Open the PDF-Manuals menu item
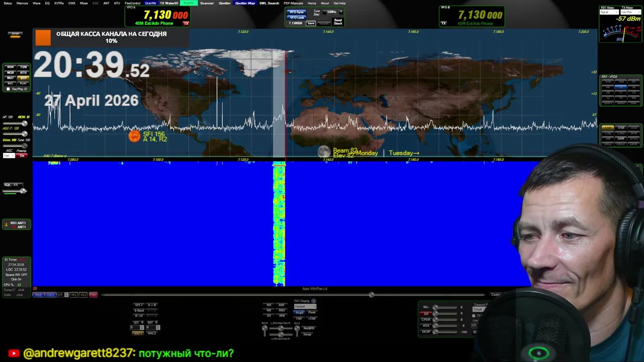This screenshot has height=362, width=644. [293, 3]
